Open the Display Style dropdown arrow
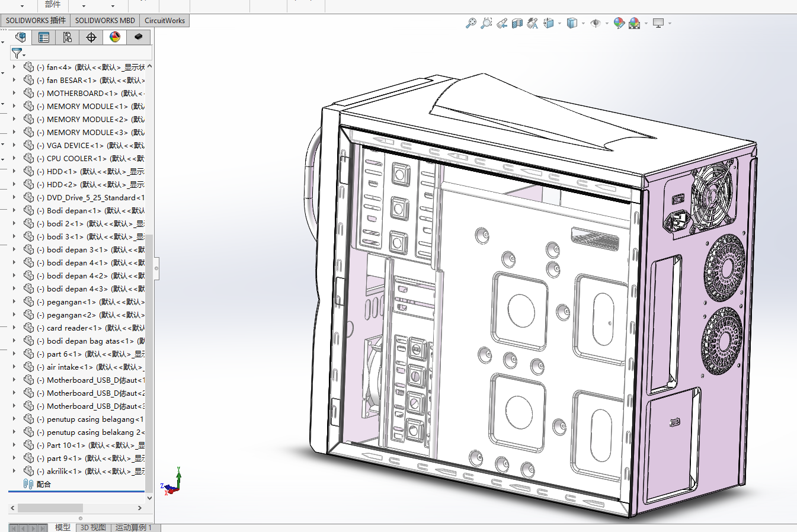The image size is (797, 532). pyautogui.click(x=584, y=24)
